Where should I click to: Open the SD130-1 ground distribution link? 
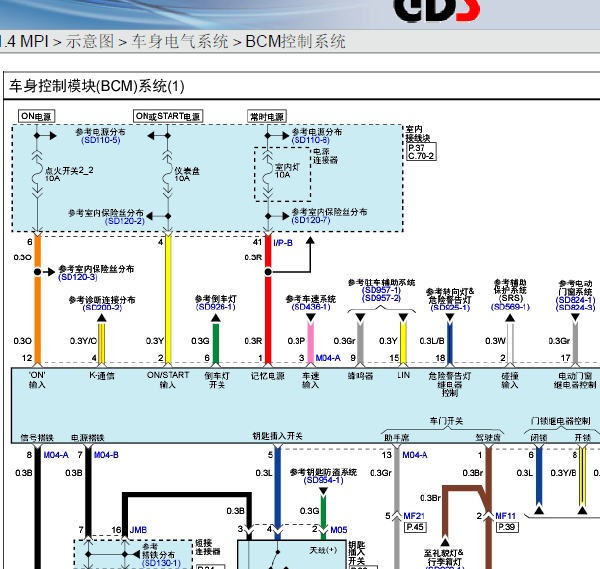click(161, 563)
